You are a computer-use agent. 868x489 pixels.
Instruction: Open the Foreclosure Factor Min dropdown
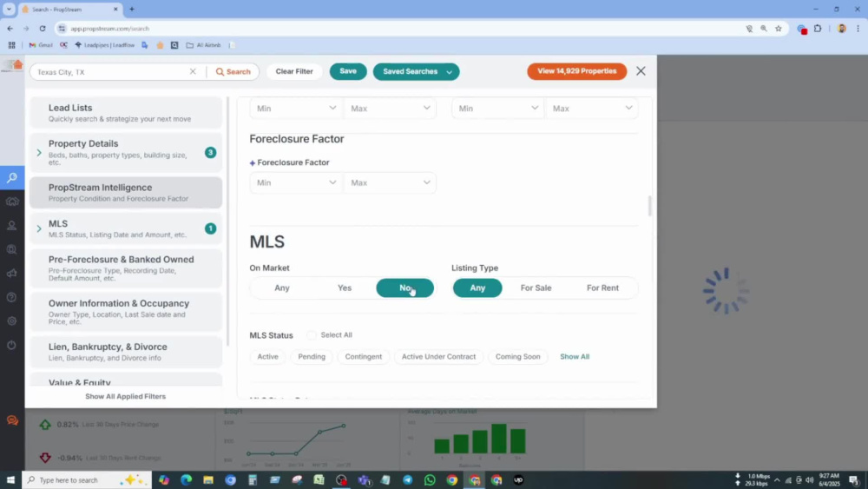[x=296, y=182]
